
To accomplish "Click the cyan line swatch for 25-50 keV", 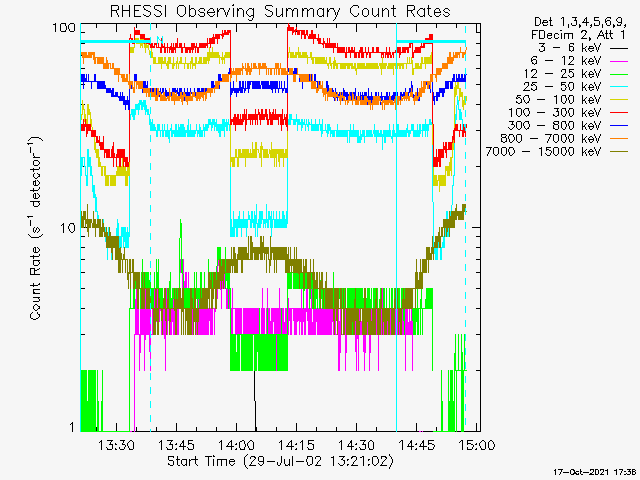I will 619,87.
